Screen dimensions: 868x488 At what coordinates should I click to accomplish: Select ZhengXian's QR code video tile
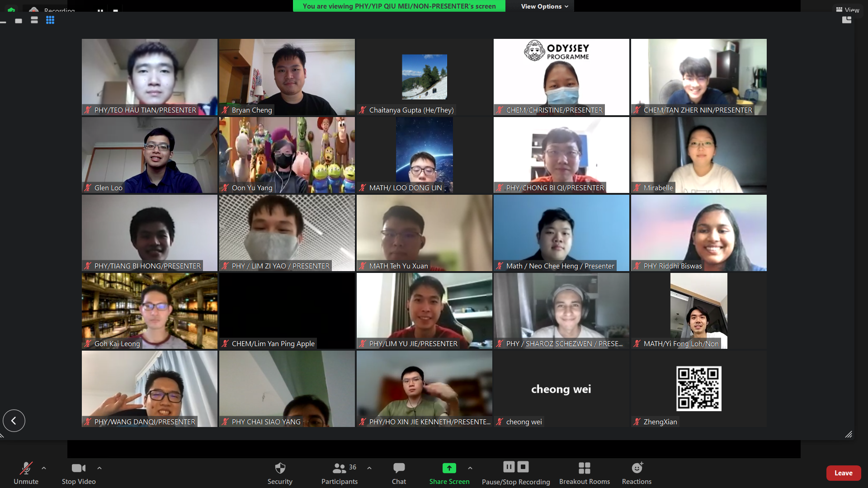click(698, 389)
